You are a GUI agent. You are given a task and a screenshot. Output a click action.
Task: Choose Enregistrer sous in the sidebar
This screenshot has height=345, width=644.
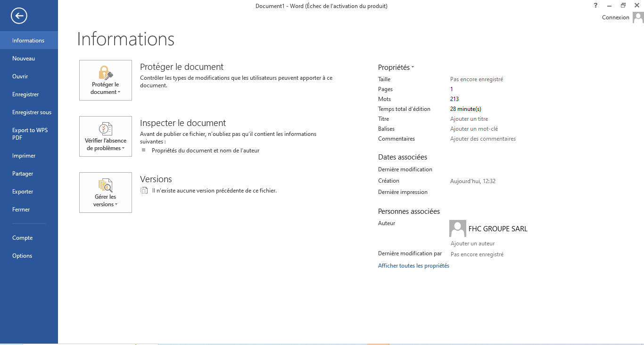click(29, 112)
